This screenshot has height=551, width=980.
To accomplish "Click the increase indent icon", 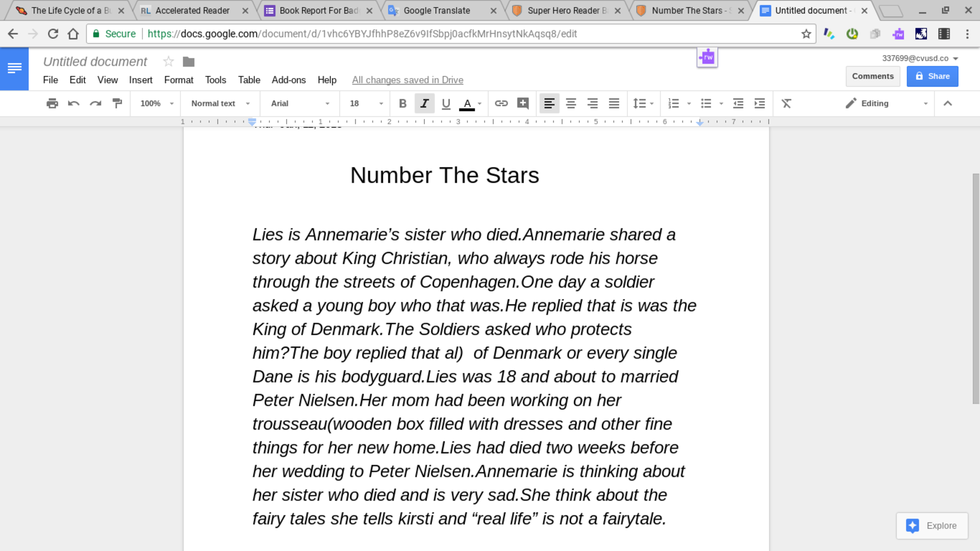I will 759,103.
